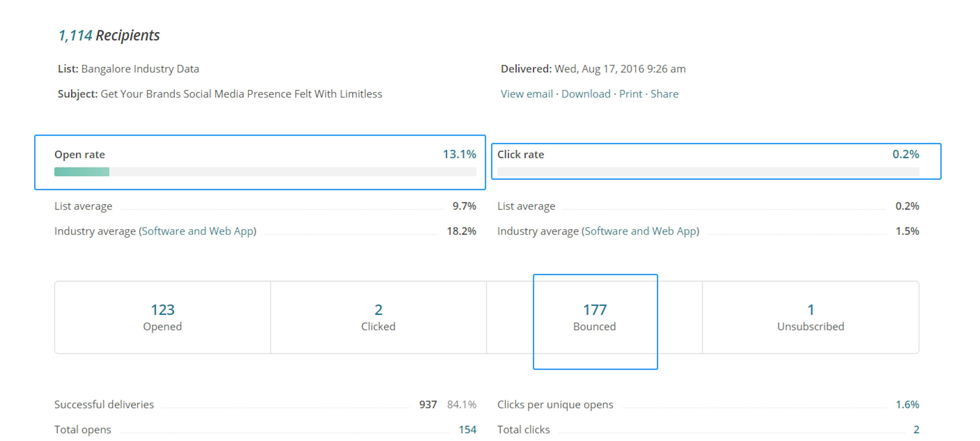Viewport: 980px width, 441px height.
Task: Click the Successful deliveries label
Action: coord(104,404)
